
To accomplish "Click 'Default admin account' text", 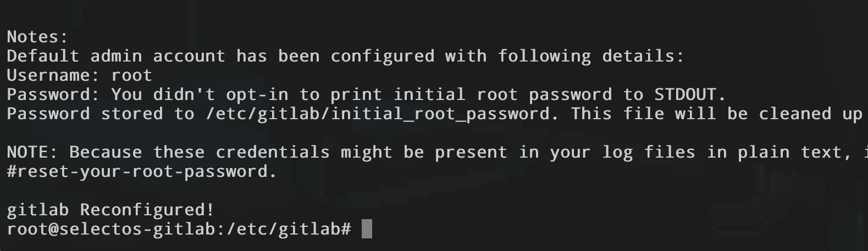I will [115, 56].
